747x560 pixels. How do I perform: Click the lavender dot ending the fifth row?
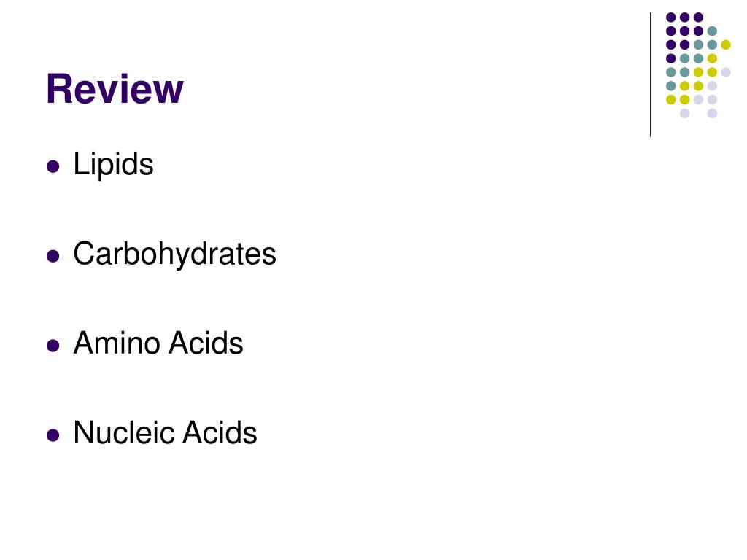726,72
